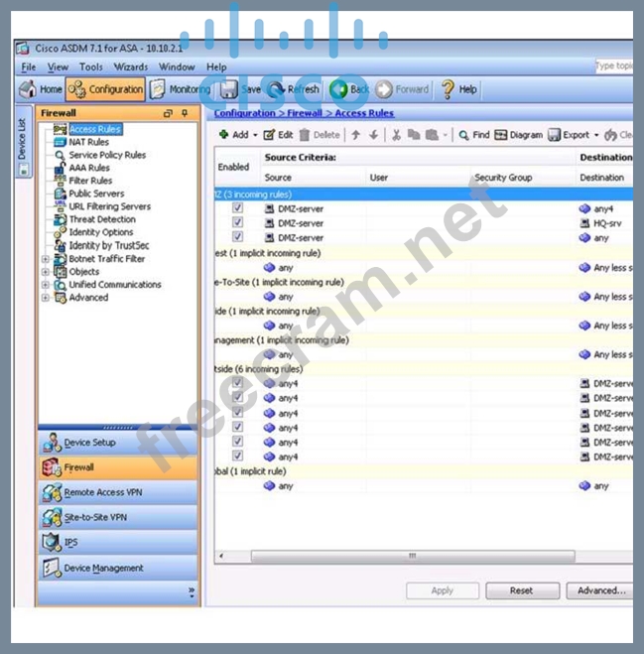Click the Reset button
The width and height of the screenshot is (644, 654).
tap(522, 590)
